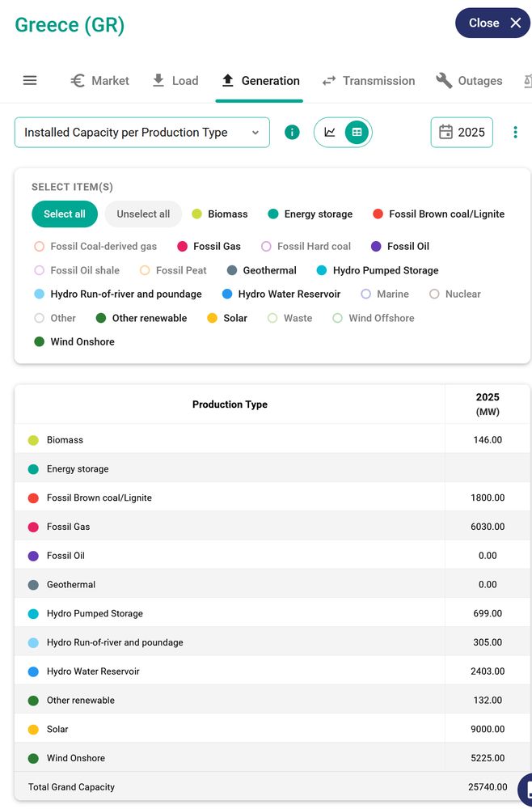Click Biomass value 146.00
The image size is (532, 809).
488,440
